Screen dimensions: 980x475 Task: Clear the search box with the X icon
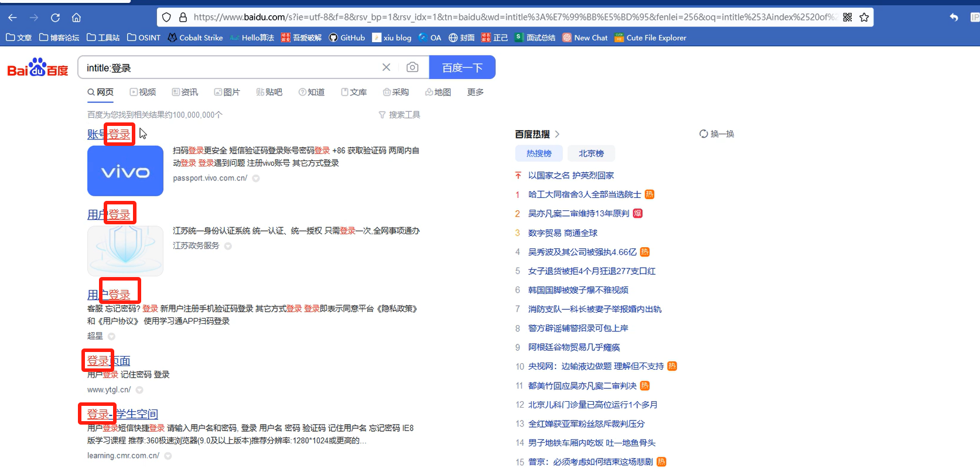pyautogui.click(x=386, y=67)
